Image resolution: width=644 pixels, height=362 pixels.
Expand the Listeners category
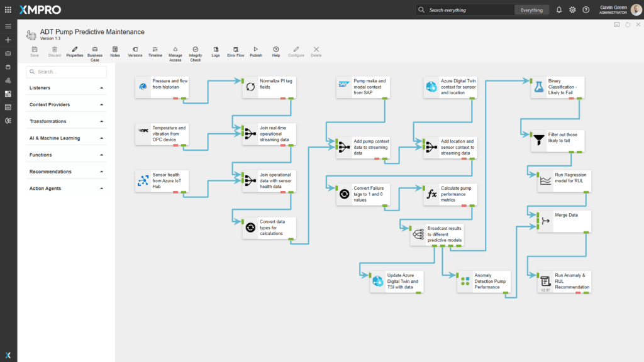[66, 88]
